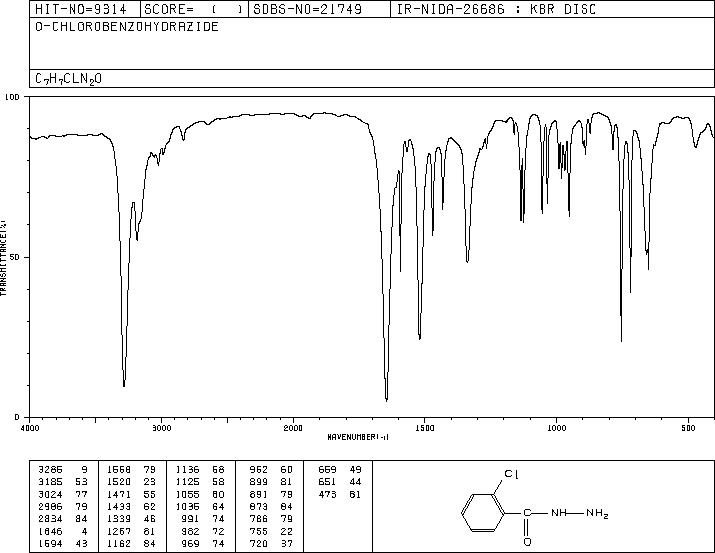
Task: Click the 1036 peak entry
Action: (x=187, y=506)
